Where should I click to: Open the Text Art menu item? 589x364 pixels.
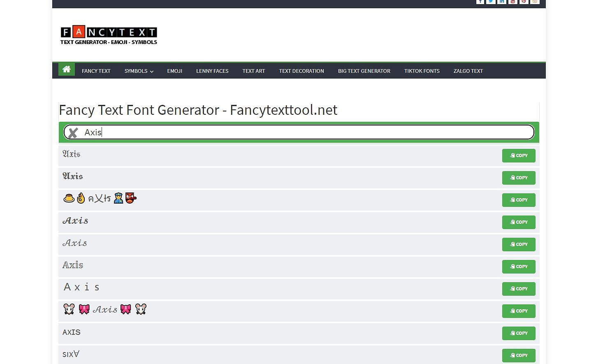tap(253, 71)
